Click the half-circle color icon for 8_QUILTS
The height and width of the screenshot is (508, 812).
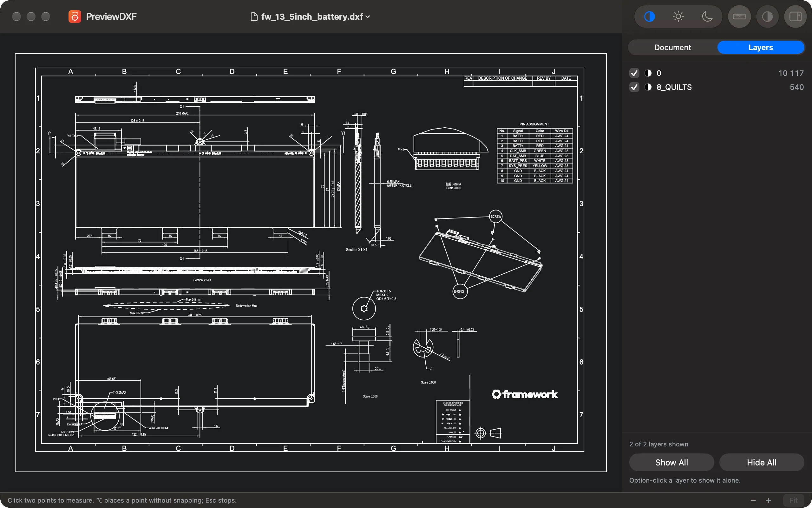coord(648,87)
